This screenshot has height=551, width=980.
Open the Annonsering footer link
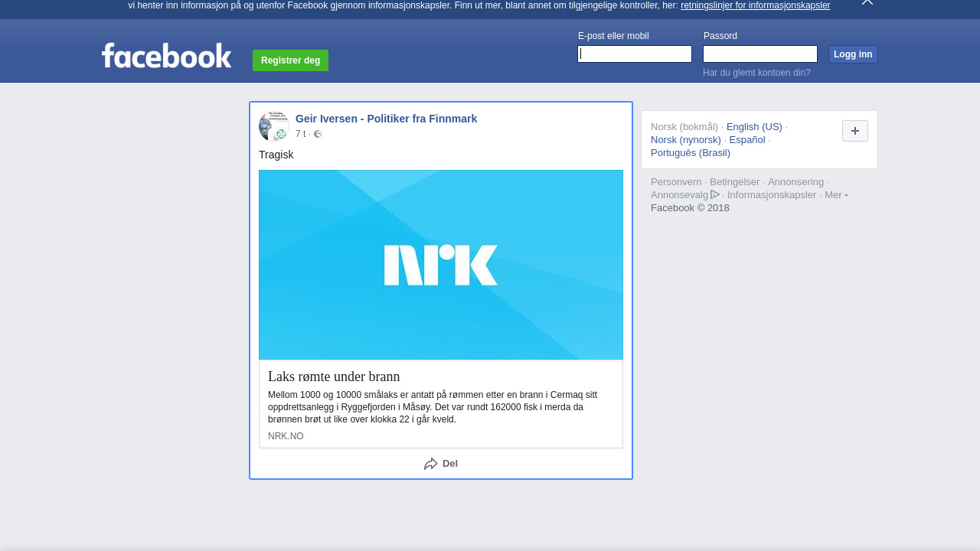795,181
